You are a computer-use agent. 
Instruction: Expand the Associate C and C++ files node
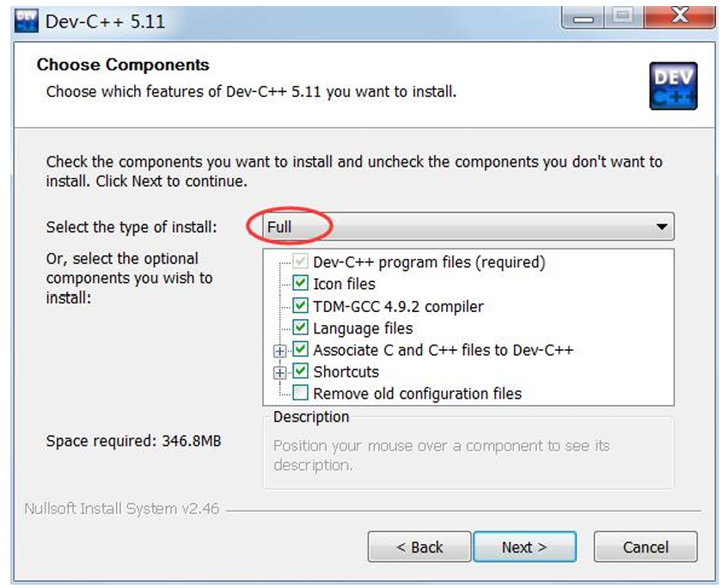[278, 350]
